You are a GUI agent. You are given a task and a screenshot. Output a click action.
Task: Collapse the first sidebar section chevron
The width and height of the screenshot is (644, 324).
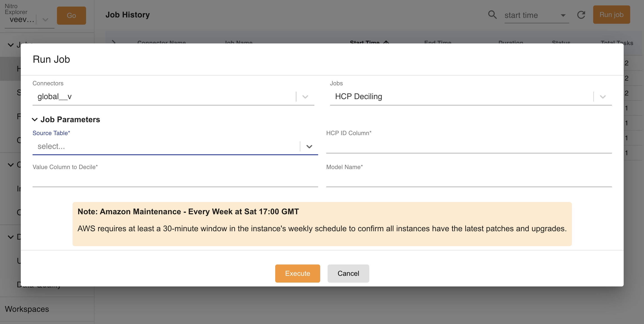pos(10,45)
